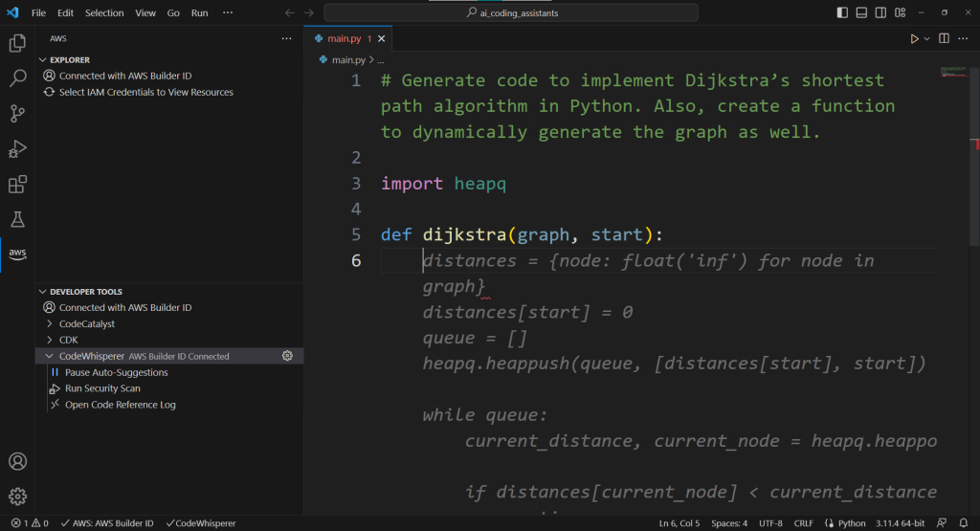Open AWS panel More Actions ellipsis

[286, 38]
